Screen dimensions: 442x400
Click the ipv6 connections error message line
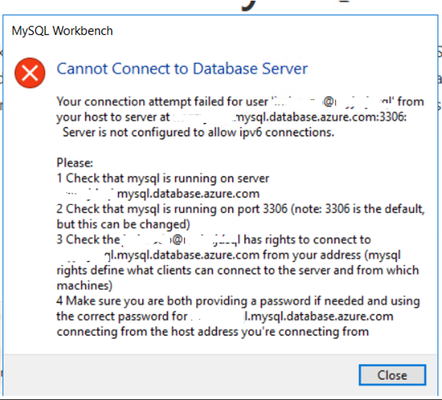[x=198, y=132]
